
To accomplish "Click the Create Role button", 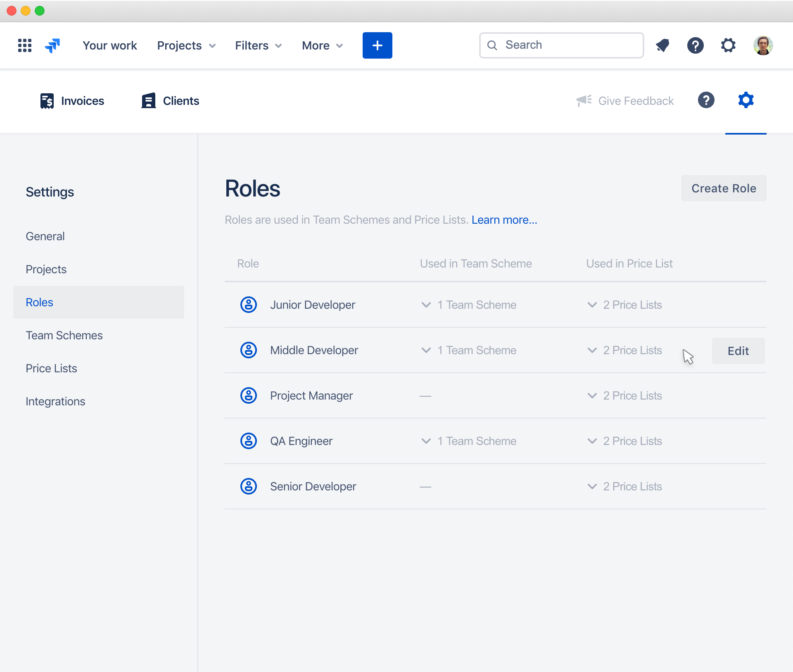I will [724, 188].
